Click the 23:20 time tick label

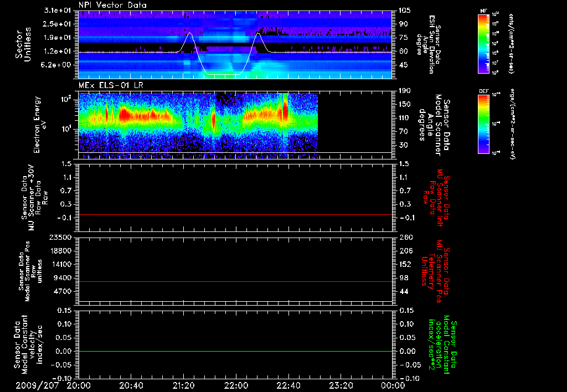point(342,385)
